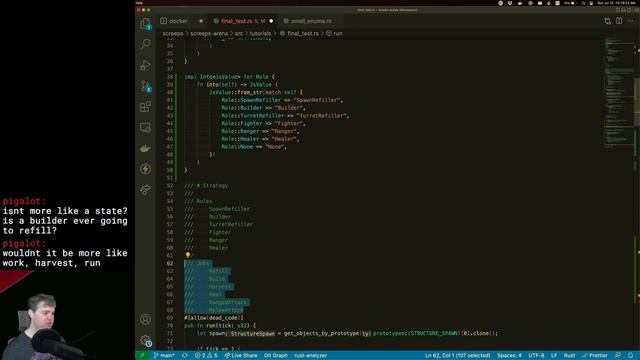Open the Source Control view
The width and height of the screenshot is (640, 360).
146,86
